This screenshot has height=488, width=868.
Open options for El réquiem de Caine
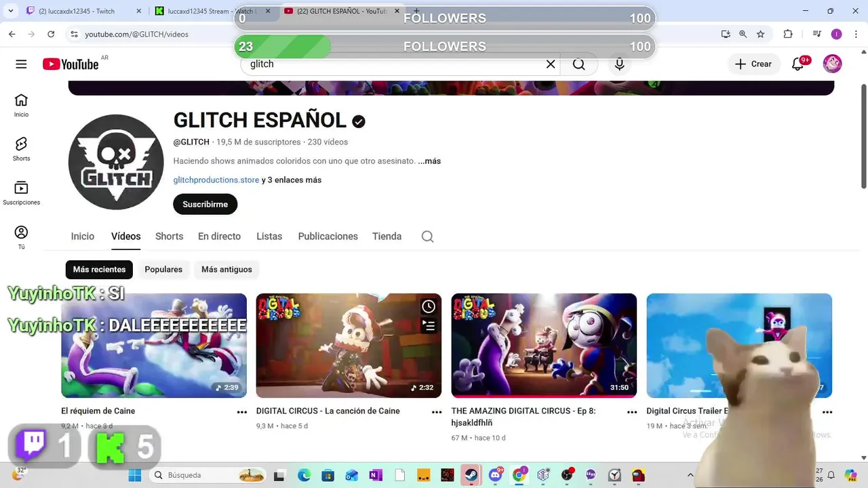coord(241,412)
